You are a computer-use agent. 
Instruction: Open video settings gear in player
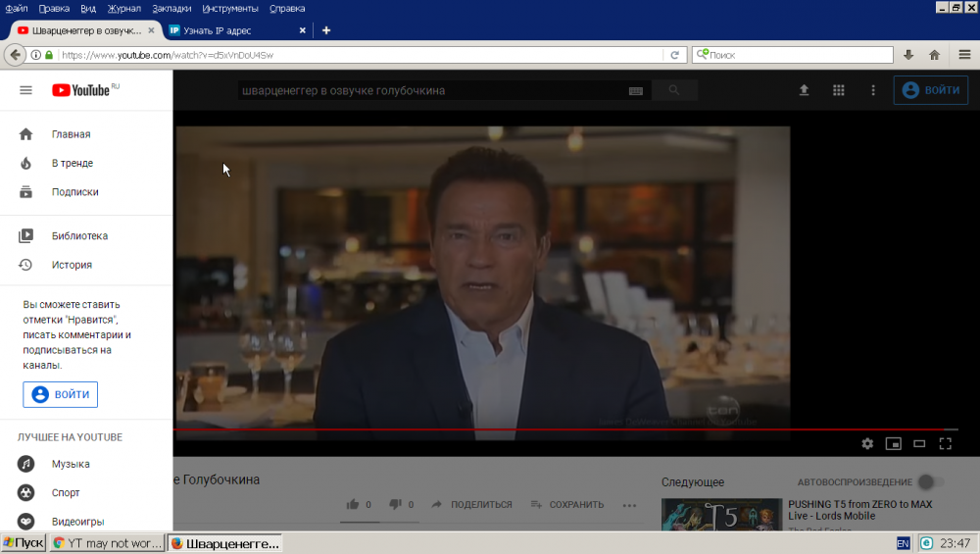tap(867, 443)
